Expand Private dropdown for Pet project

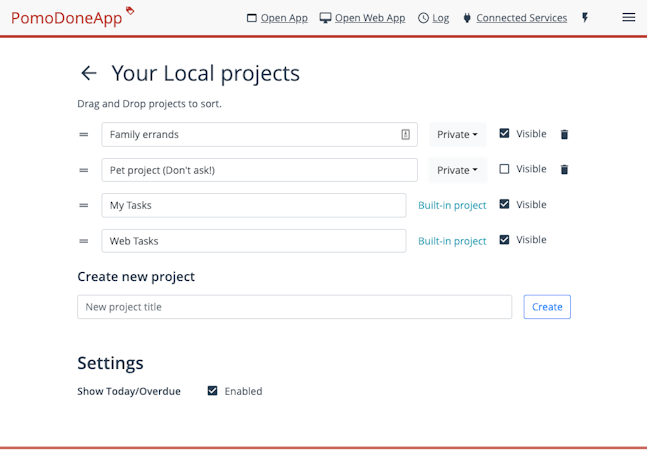457,170
